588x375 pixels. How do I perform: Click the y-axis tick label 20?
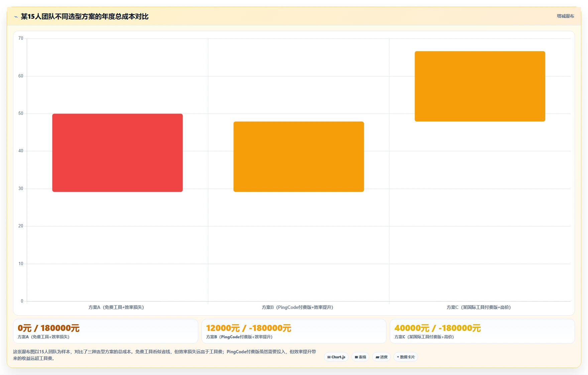coord(21,226)
